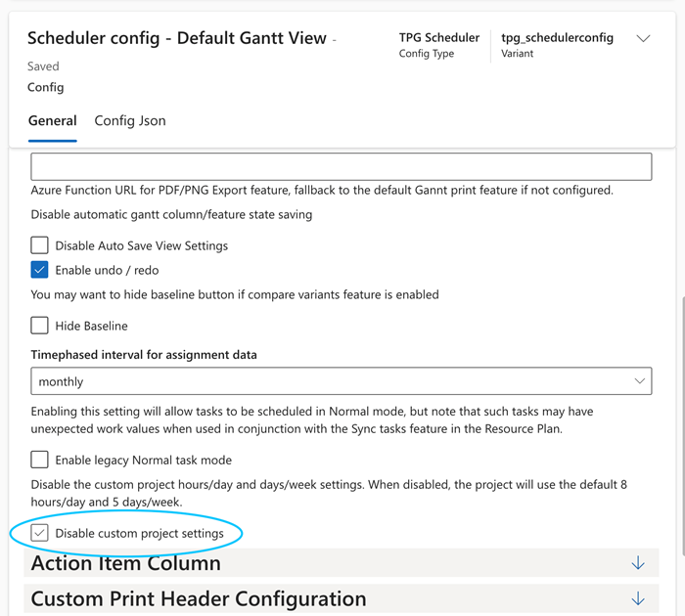Expand the header chevron next to tpg_schedulerconfig
This screenshot has height=616, width=685.
pos(643,39)
